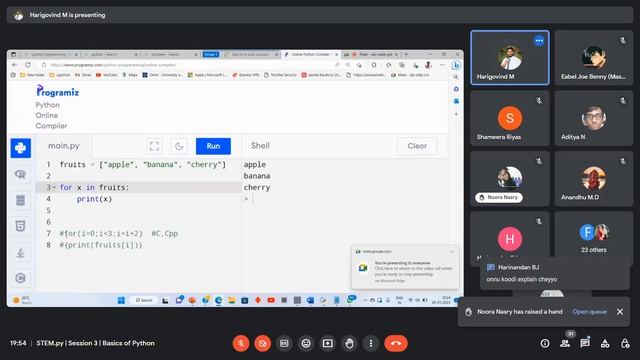This screenshot has width=640, height=360.
Task: Open more options three-dot menu
Action: point(371,343)
